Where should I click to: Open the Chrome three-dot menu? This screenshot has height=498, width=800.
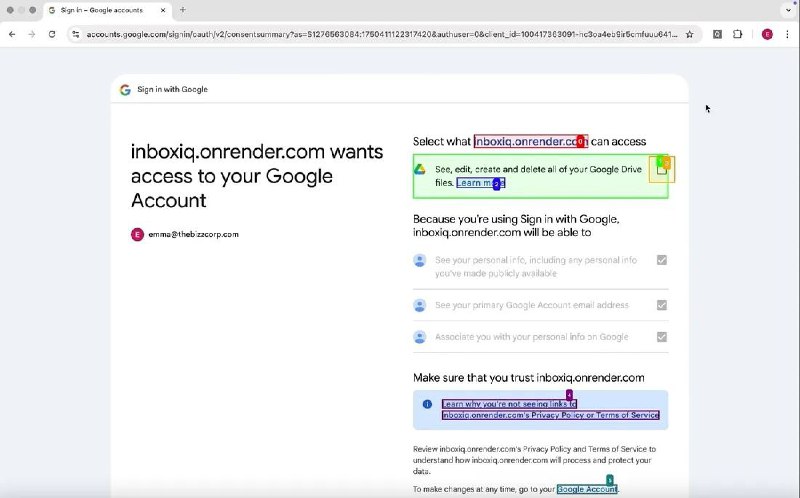[787, 34]
